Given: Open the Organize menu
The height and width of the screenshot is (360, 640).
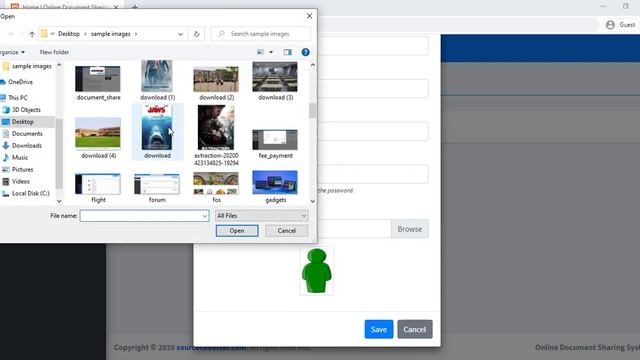Looking at the screenshot, I should tap(12, 52).
